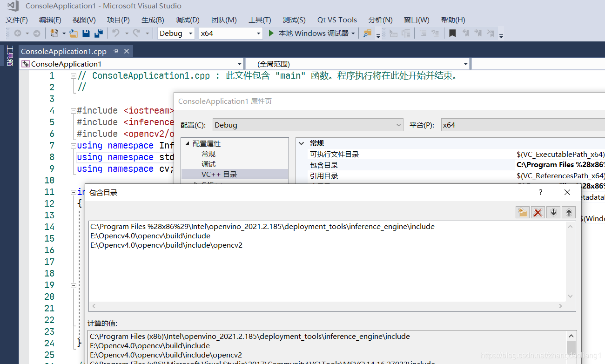This screenshot has width=605, height=364.
Task: Click the Visual Studio logo icon
Action: [x=13, y=6]
